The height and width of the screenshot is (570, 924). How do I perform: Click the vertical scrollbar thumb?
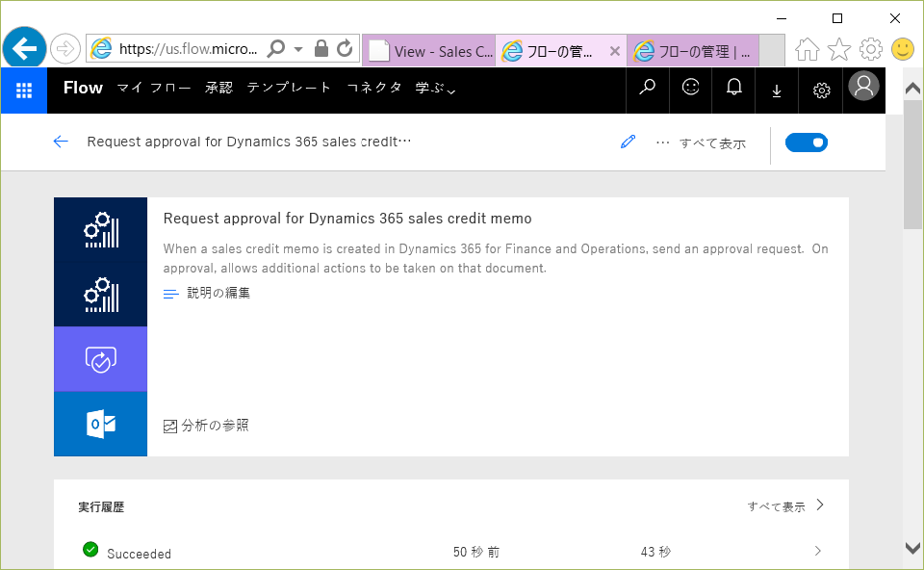pos(912,164)
